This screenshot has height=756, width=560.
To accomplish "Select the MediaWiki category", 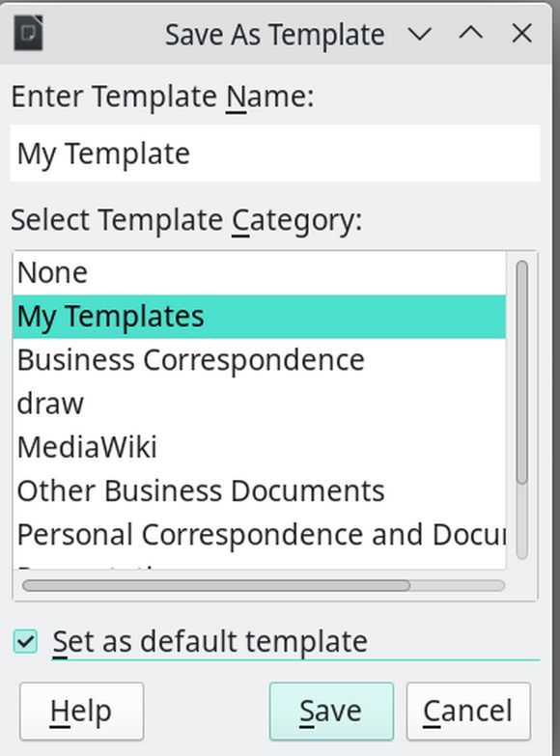I will click(260, 447).
